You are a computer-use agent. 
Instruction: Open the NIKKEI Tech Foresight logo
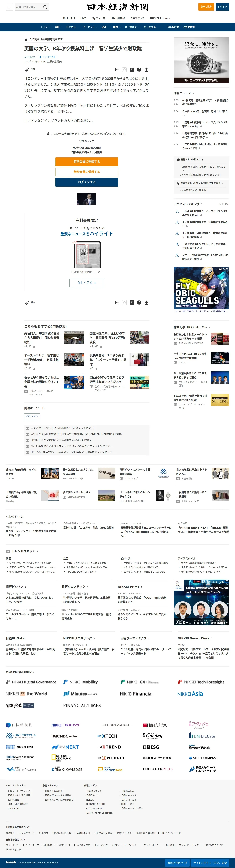click(x=201, y=682)
